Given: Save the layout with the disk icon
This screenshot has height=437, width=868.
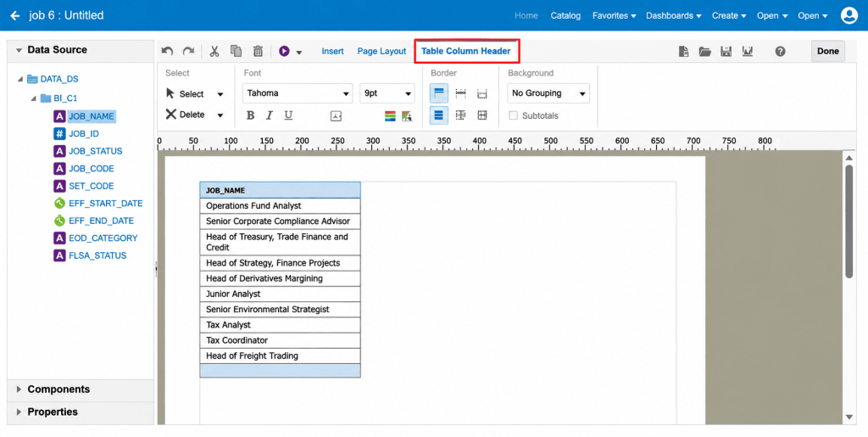Looking at the screenshot, I should [726, 52].
